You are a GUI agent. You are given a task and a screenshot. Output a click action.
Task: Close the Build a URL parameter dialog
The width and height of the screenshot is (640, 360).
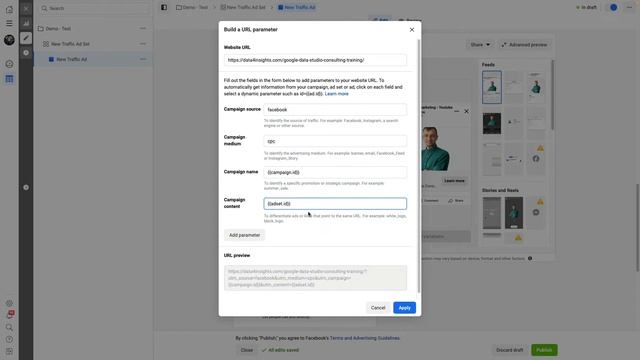[412, 30]
